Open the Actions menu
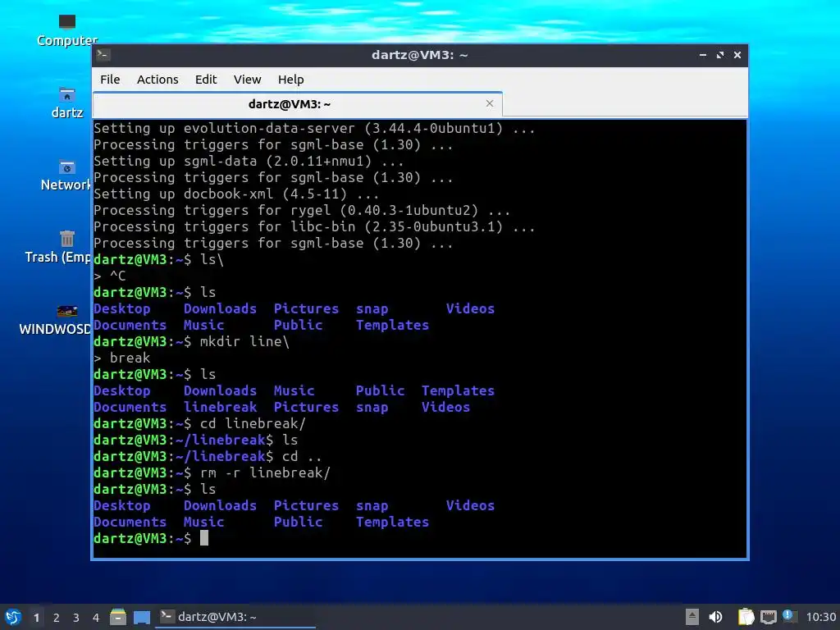This screenshot has width=840, height=630. (157, 80)
